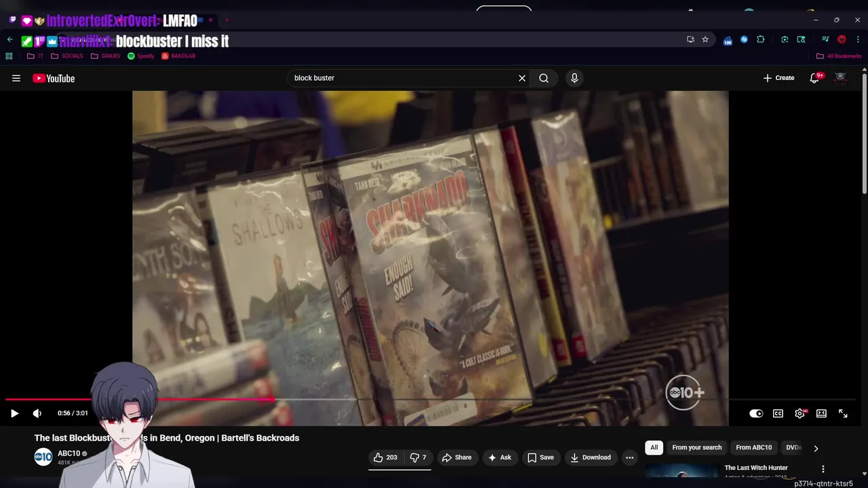Image resolution: width=868 pixels, height=488 pixels.
Task: Click the Ask button under the video
Action: [x=499, y=457]
